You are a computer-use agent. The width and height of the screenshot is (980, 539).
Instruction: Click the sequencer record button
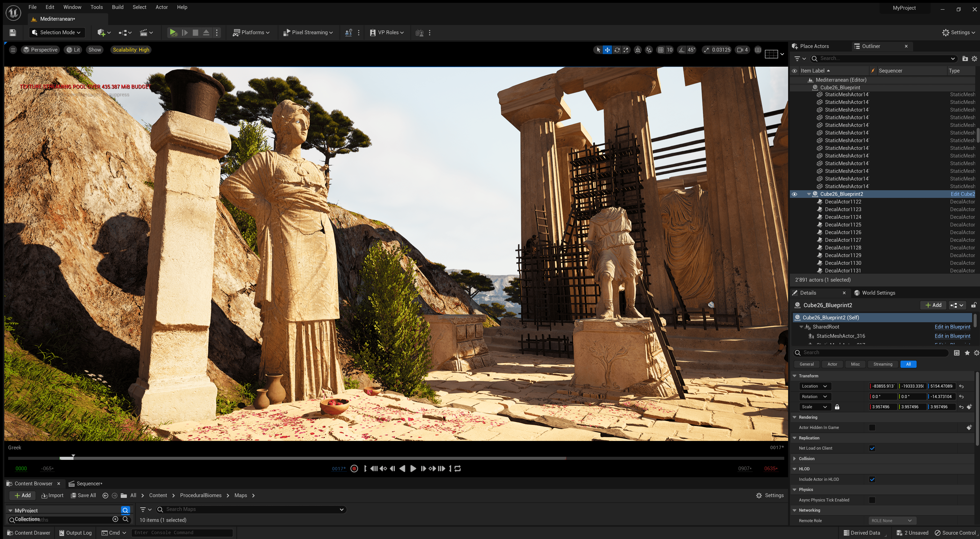click(x=354, y=469)
